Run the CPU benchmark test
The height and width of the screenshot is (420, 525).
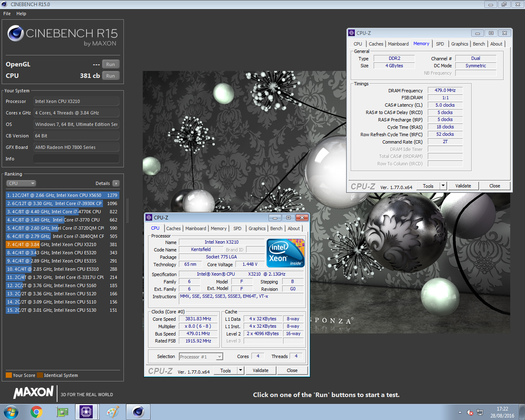(x=111, y=76)
